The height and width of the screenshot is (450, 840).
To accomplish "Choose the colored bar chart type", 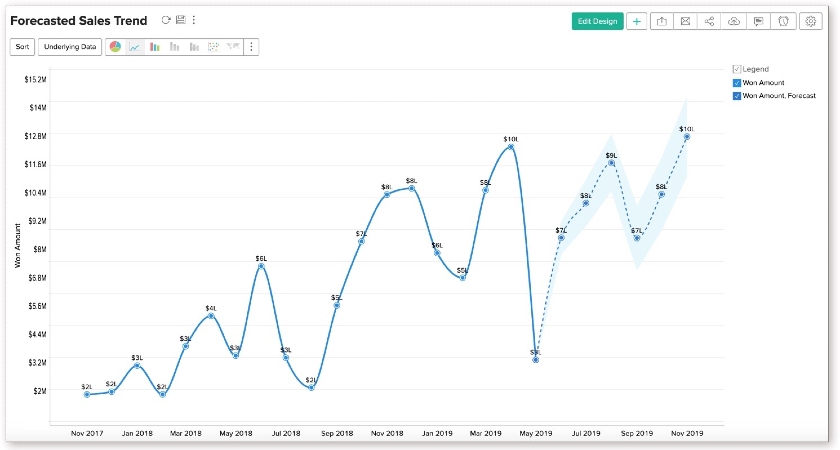I will 155,47.
